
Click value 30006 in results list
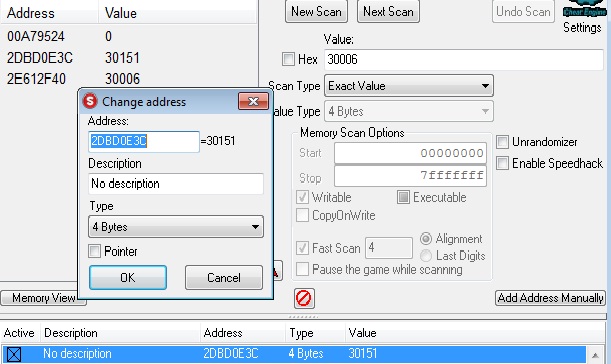(x=122, y=79)
